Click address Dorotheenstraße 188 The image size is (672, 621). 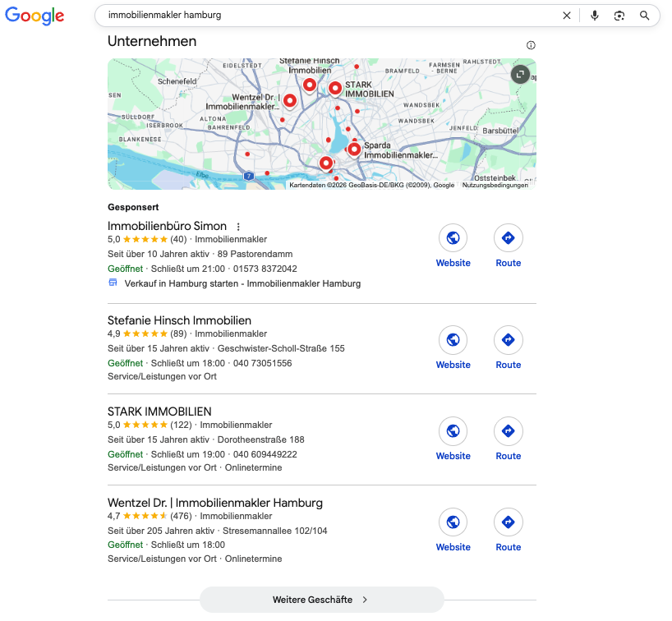(x=260, y=439)
